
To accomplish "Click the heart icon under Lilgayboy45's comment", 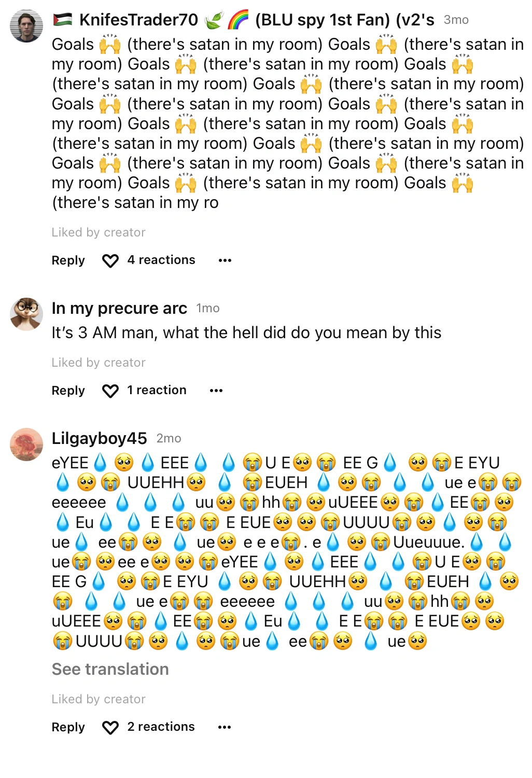I will [110, 728].
